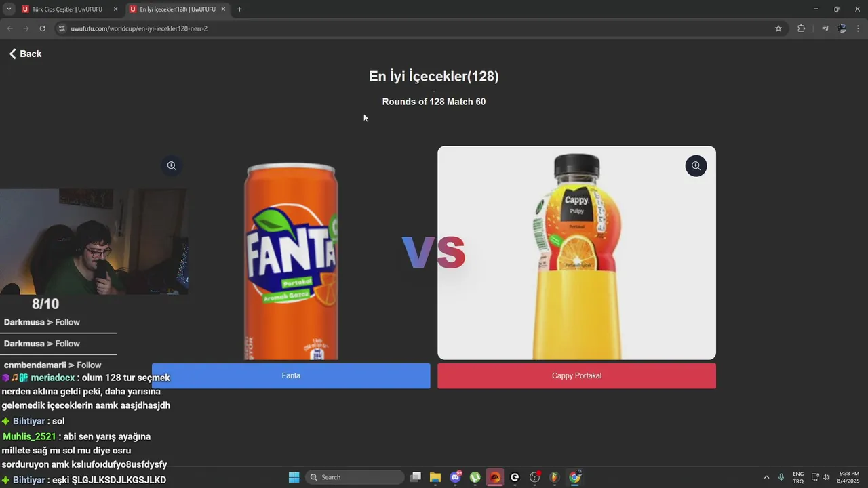868x488 pixels.
Task: Open a new browser tab
Action: tap(239, 9)
